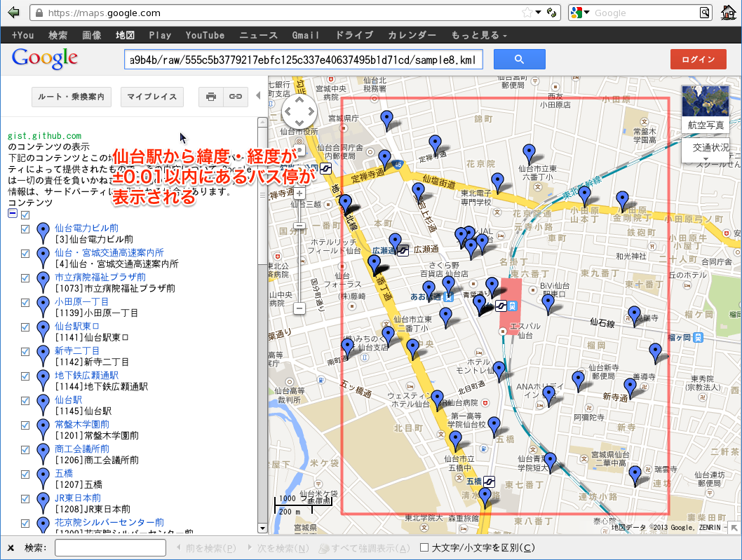Open the gist.github.com link
742x560 pixels.
pyautogui.click(x=44, y=136)
